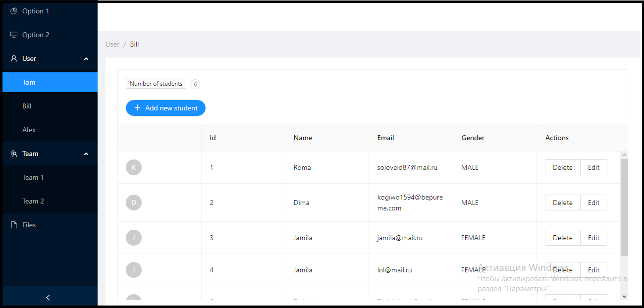Open the User breadcrumb link

pos(112,44)
